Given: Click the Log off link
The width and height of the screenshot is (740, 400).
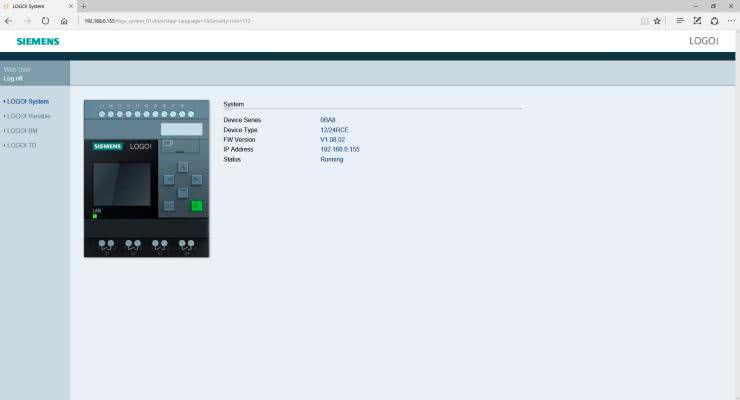Looking at the screenshot, I should pos(13,78).
